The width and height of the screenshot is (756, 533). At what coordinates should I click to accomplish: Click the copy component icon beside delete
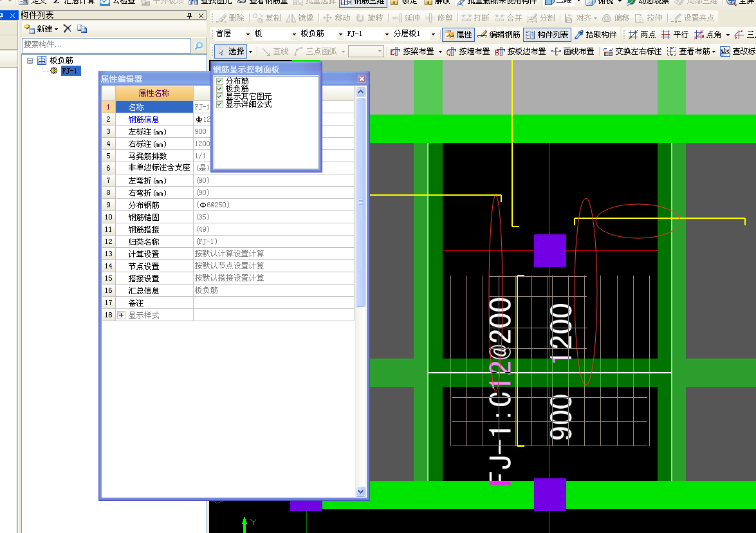coord(82,28)
